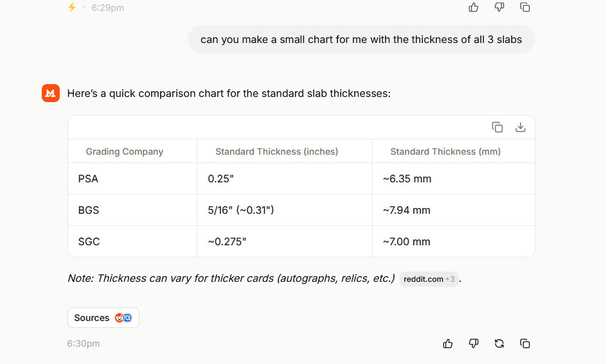This screenshot has width=606, height=364.
Task: Click the Standard Thickness (inches) header
Action: [x=276, y=152]
